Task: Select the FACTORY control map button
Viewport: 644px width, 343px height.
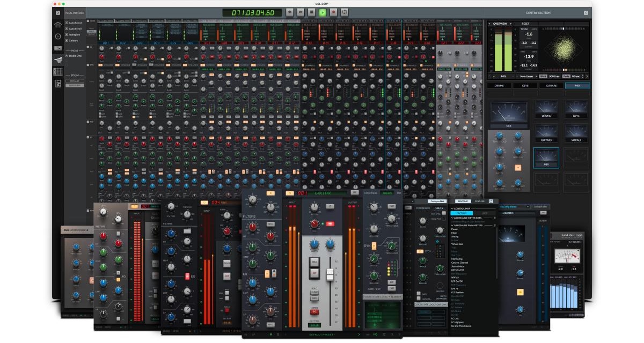Action: 461,213
